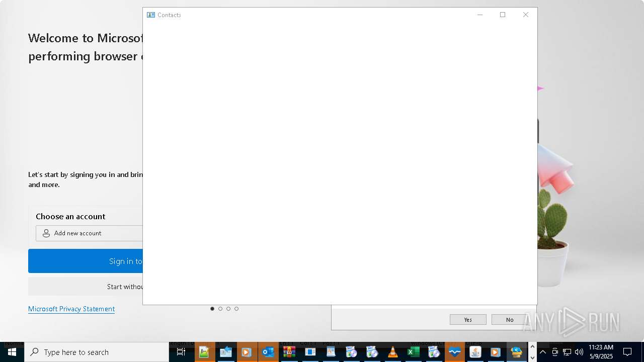Open the volume control tray icon
This screenshot has width=644, height=362.
(x=579, y=352)
